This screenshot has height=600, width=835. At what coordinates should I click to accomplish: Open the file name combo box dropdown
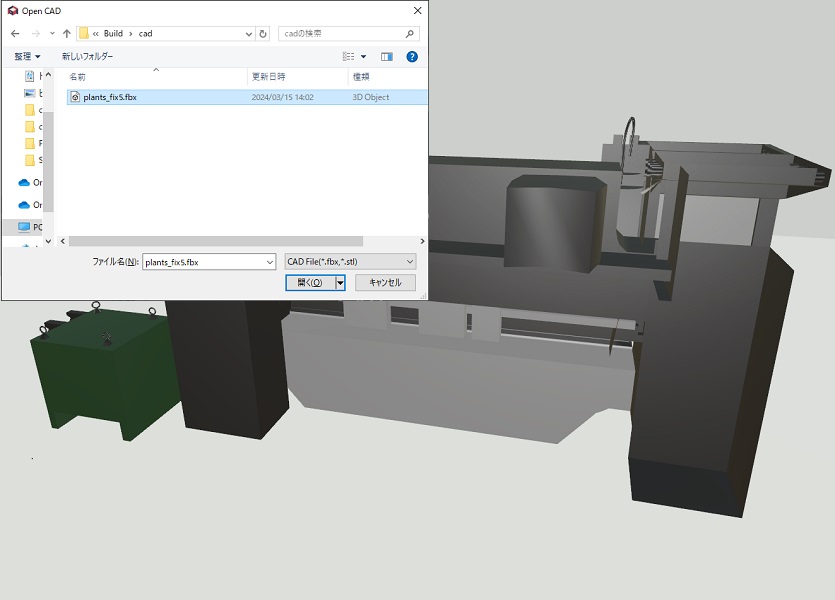268,262
